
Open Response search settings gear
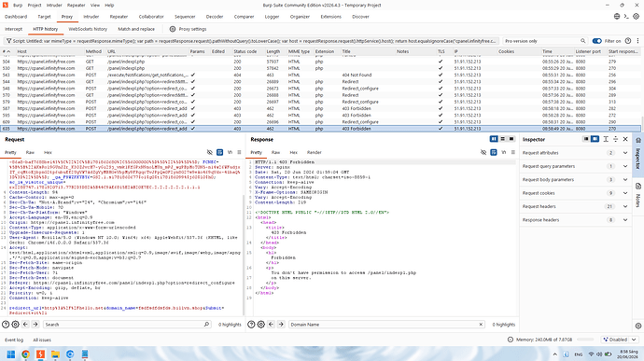pos(260,325)
